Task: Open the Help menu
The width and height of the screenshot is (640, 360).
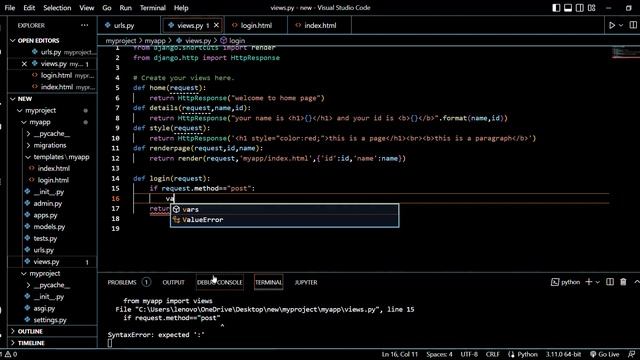Action: (181, 8)
